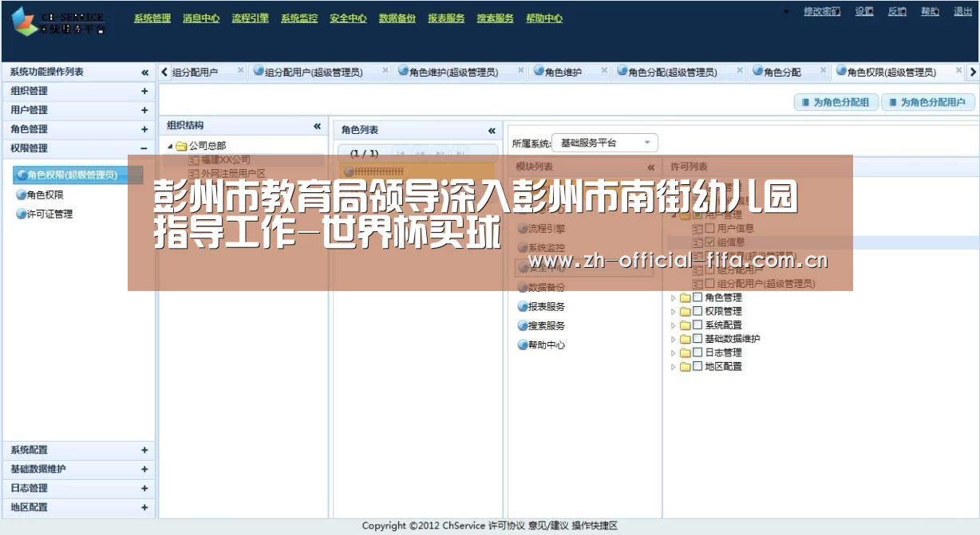980x535 pixels.
Task: Expand the 日志管理 accordion plus button
Action: pos(144,488)
